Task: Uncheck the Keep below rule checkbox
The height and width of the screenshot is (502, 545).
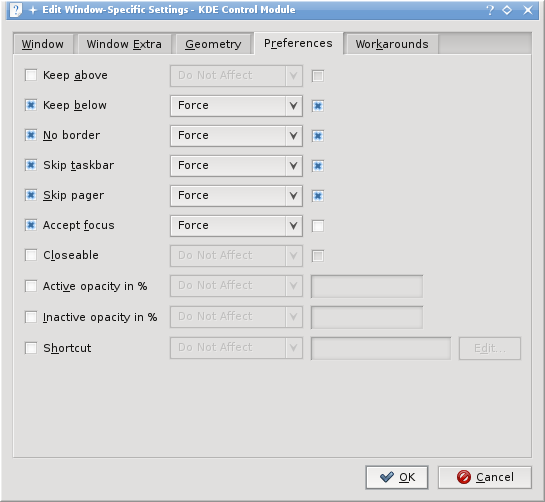Action: tap(31, 105)
